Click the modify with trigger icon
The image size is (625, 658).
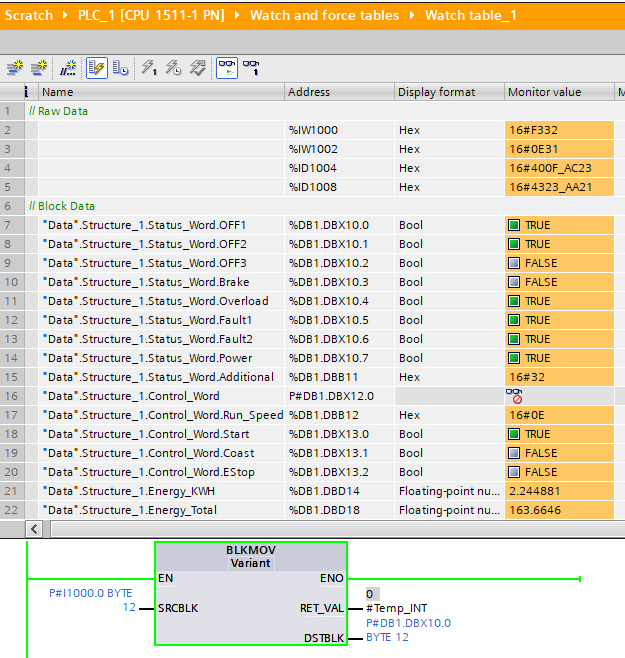[x=172, y=68]
